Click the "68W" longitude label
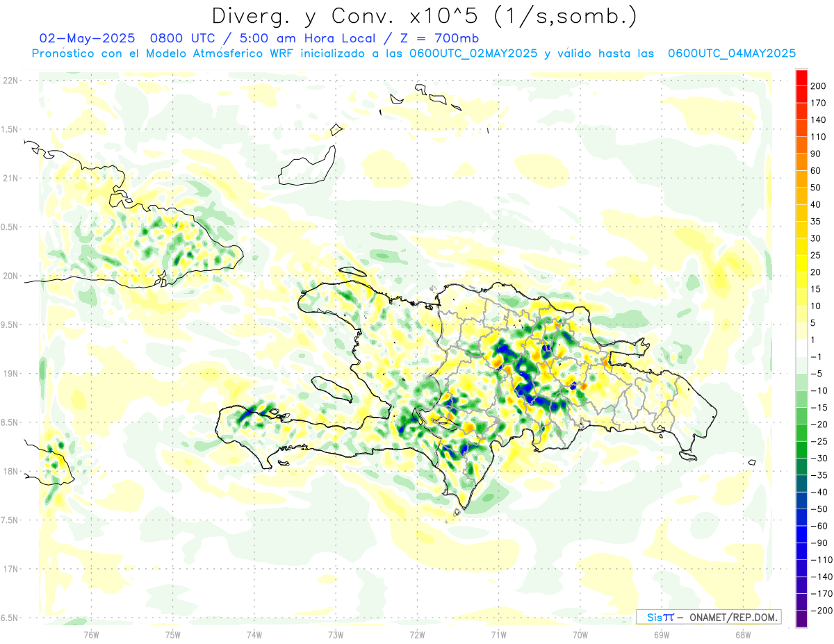 click(743, 634)
